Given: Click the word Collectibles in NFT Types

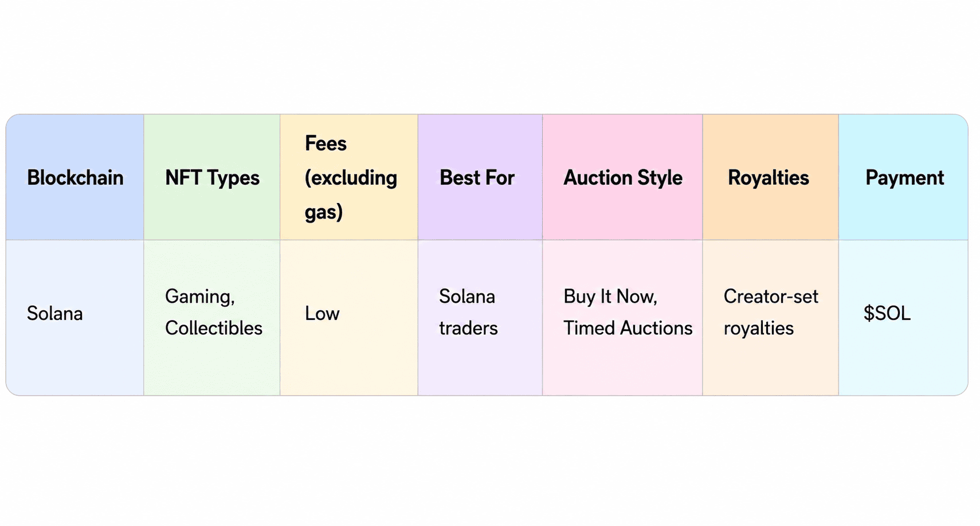Looking at the screenshot, I should pos(214,328).
